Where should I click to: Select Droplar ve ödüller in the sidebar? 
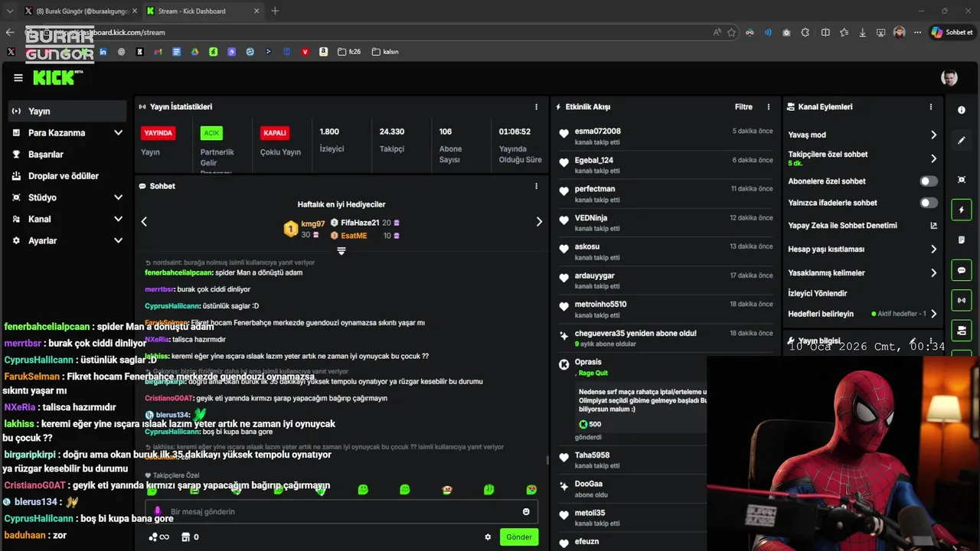(67, 176)
